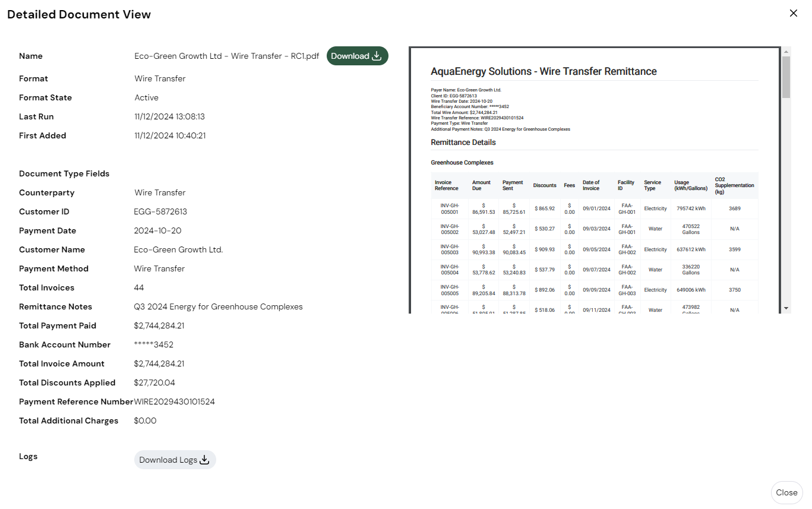Select First Added timestamp 11/12/2024 10:40:21
The image size is (812, 509).
(170, 135)
